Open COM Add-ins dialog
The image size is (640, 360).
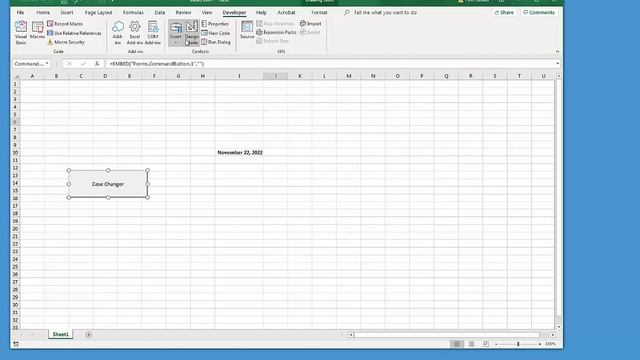(x=153, y=33)
